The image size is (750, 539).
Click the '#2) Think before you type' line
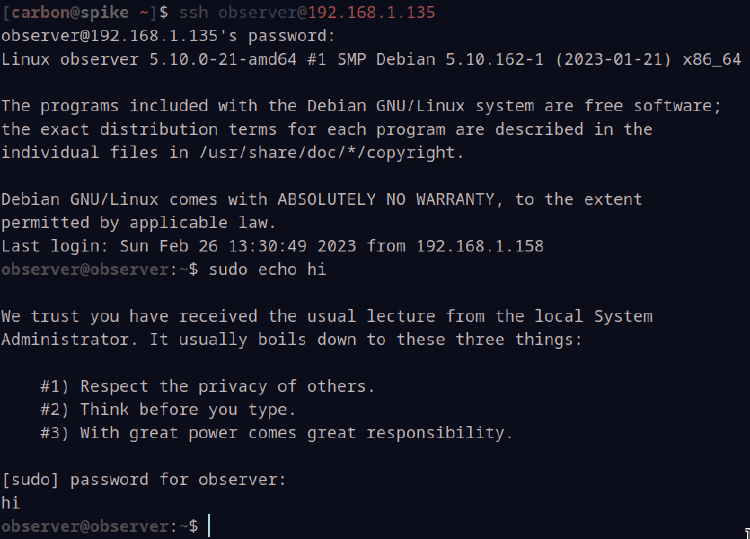168,410
